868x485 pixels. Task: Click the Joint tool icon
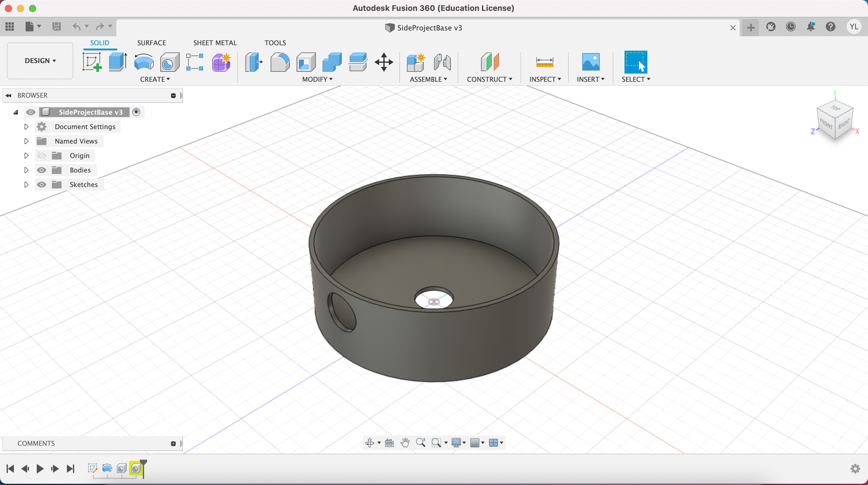click(442, 62)
